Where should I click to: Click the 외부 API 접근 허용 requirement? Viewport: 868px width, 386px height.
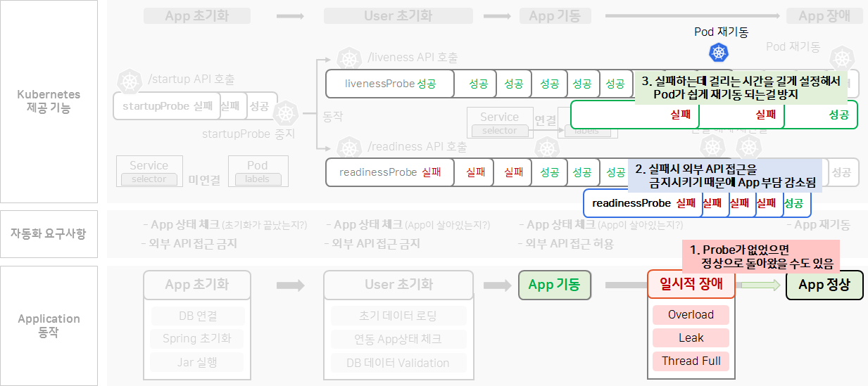(566, 243)
